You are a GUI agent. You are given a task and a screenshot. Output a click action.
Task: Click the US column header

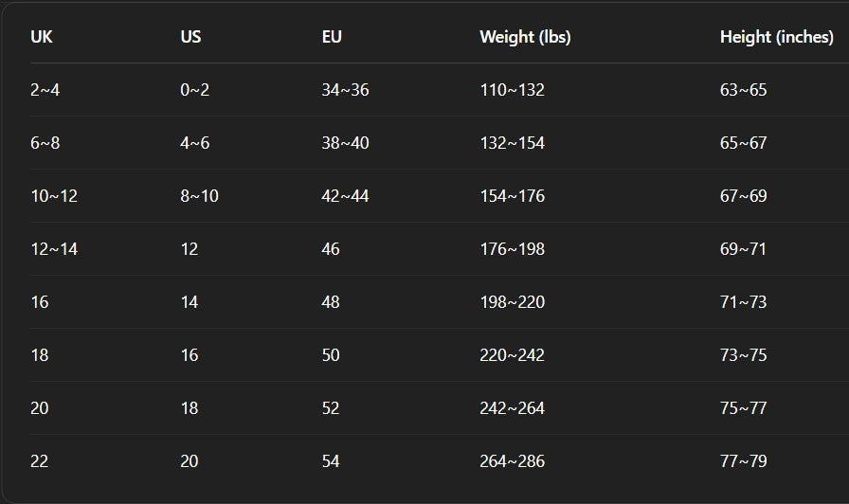click(x=190, y=38)
